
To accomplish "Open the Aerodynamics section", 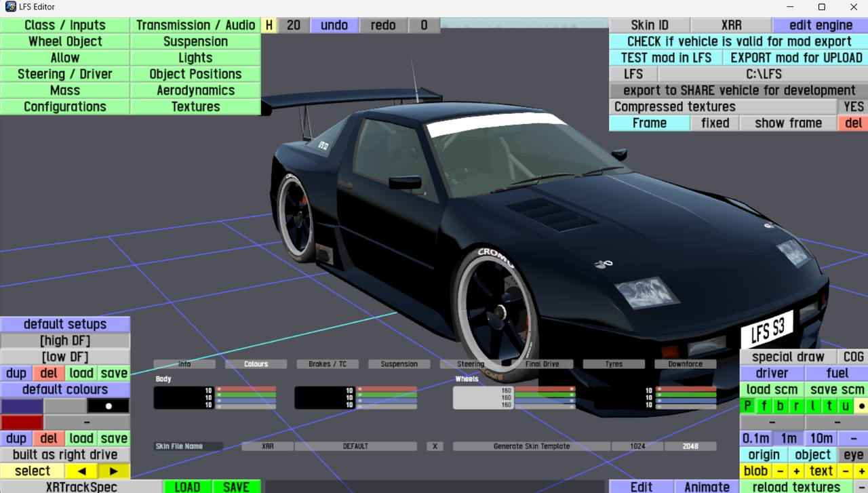I will [x=195, y=90].
